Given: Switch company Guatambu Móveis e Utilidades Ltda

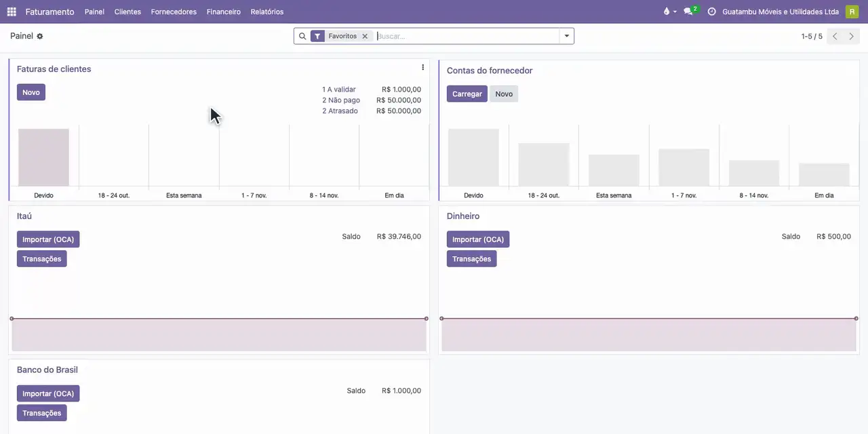Looking at the screenshot, I should pos(781,12).
